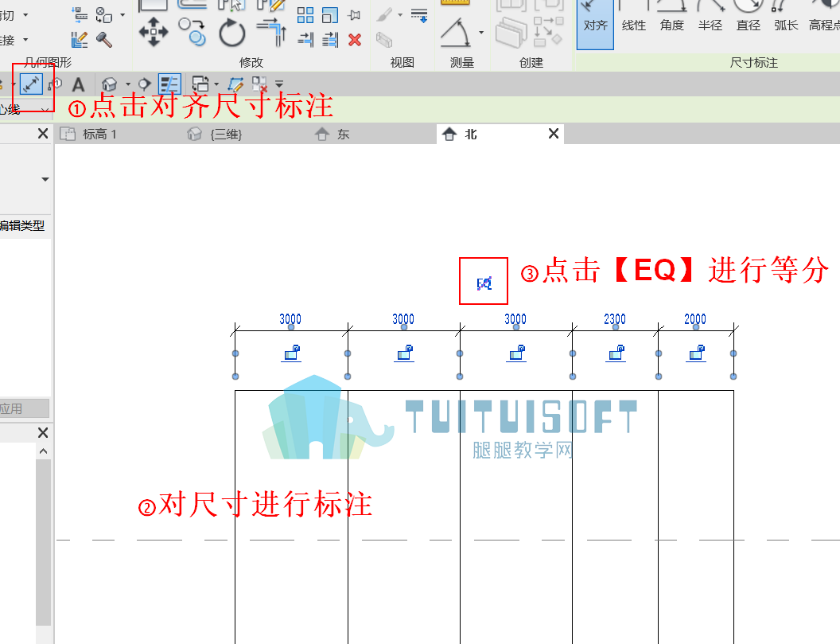
Task: Select the Scale tool icon
Action: point(330,15)
